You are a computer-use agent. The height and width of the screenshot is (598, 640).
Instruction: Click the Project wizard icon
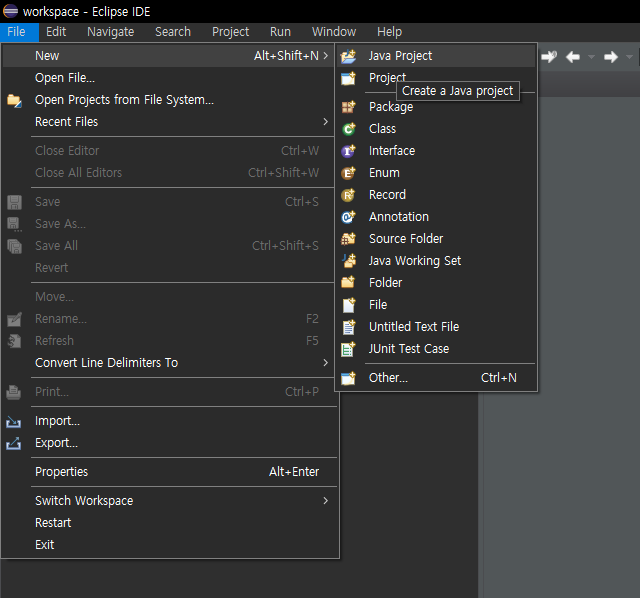click(348, 78)
